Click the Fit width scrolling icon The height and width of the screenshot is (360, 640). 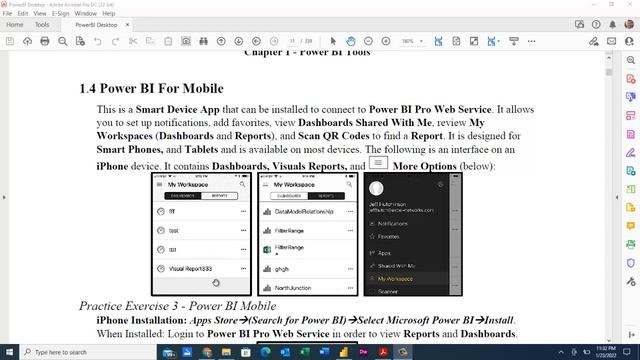tap(438, 41)
